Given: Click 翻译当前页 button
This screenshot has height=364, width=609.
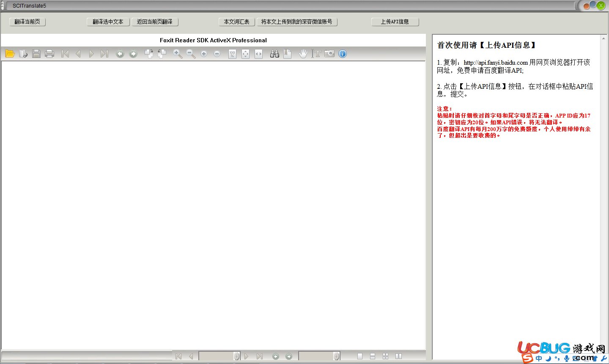Looking at the screenshot, I should (27, 22).
